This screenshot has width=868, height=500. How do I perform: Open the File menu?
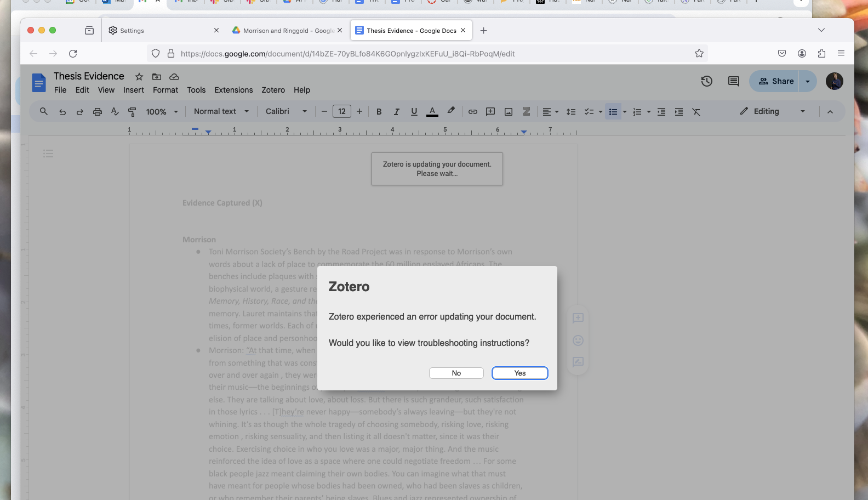(x=60, y=90)
